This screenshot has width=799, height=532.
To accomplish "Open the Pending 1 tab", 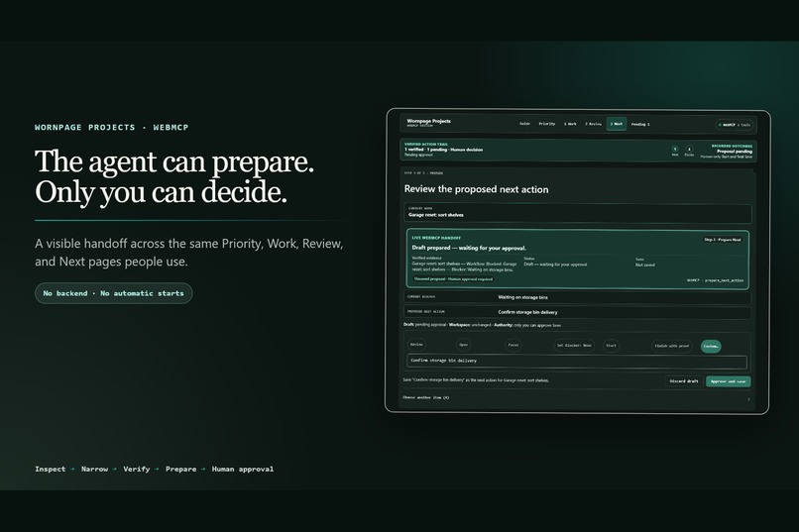I will coord(640,124).
